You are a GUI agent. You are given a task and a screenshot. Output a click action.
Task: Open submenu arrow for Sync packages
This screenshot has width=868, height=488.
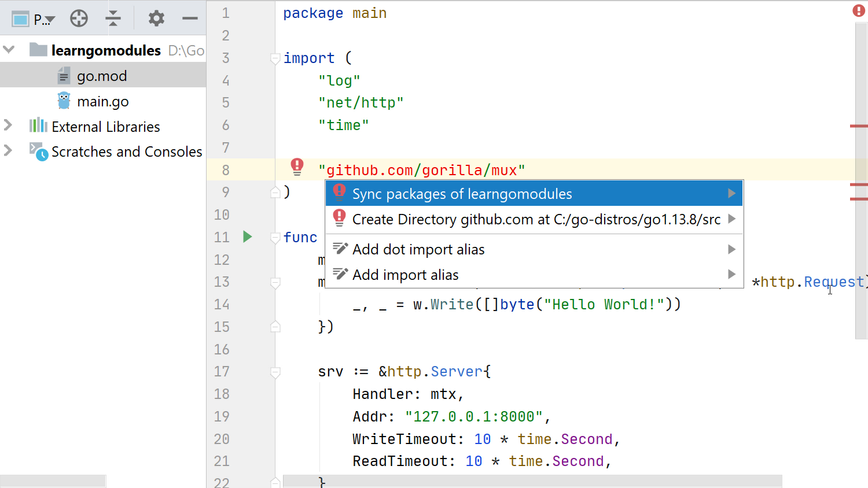click(731, 193)
